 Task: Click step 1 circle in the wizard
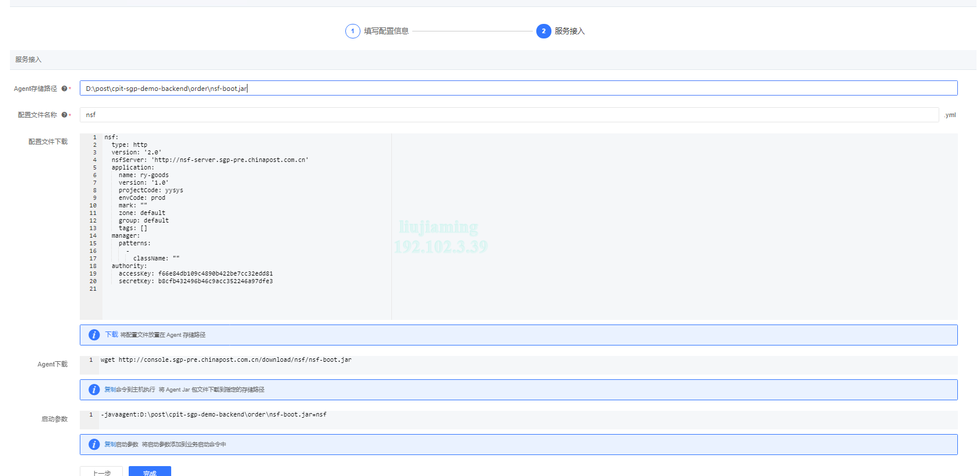[352, 31]
